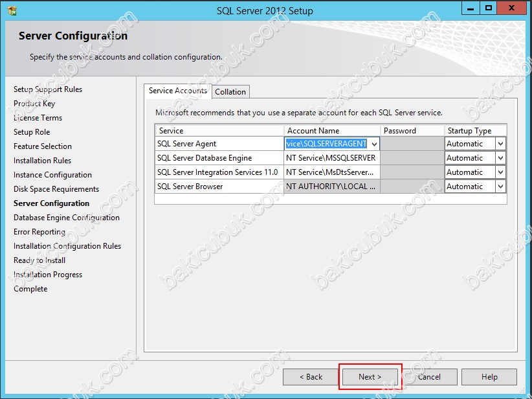
Task: Switch to the Collation tab
Action: [230, 92]
